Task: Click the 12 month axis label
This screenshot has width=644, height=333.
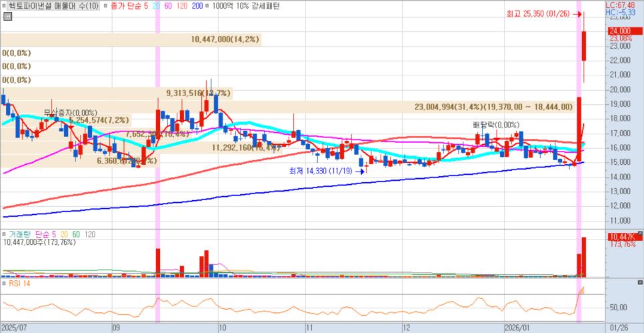Action: coord(406,328)
